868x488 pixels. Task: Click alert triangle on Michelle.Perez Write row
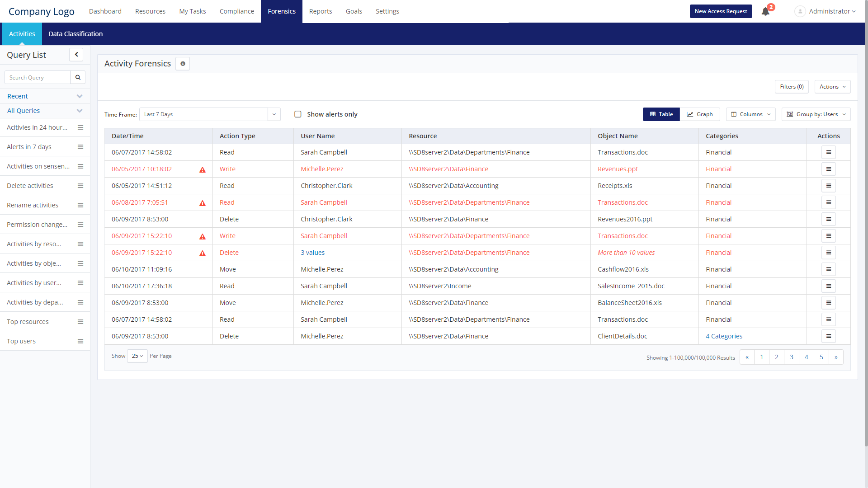coord(203,169)
